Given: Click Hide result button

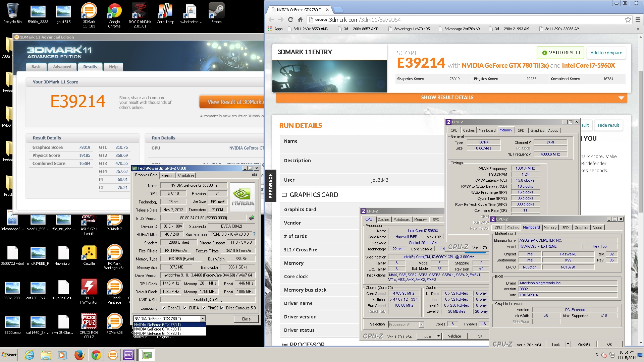Looking at the screenshot, I should [x=608, y=125].
